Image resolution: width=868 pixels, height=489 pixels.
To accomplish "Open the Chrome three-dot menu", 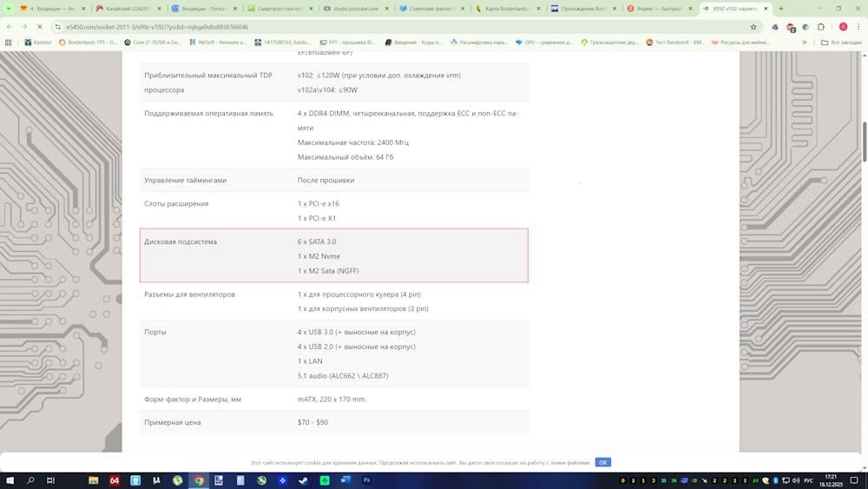I will pos(858,27).
